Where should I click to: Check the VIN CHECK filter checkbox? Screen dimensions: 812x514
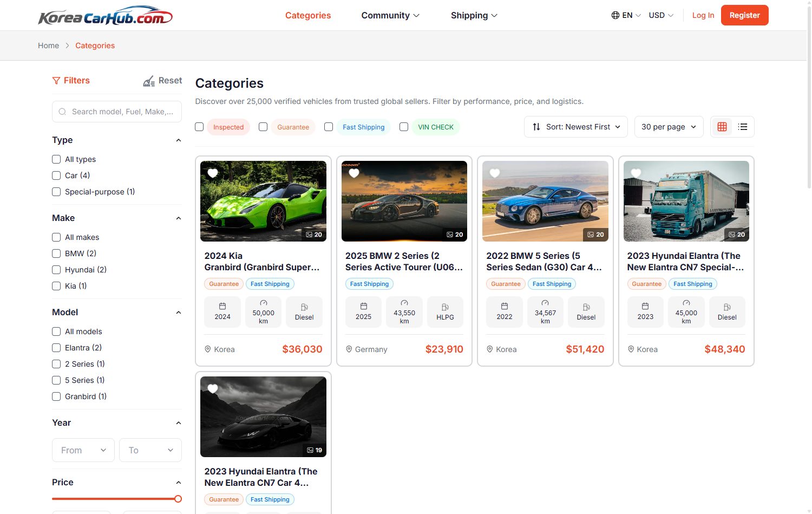[404, 127]
